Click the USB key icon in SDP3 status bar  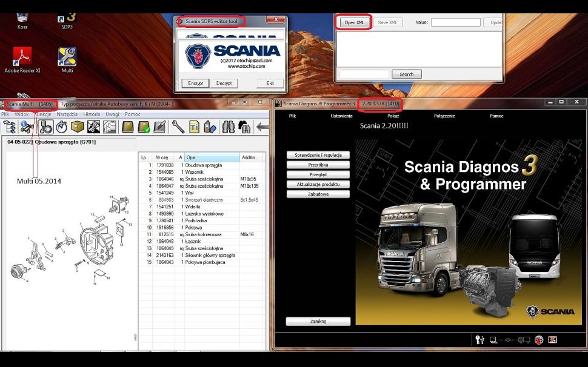coord(479,340)
